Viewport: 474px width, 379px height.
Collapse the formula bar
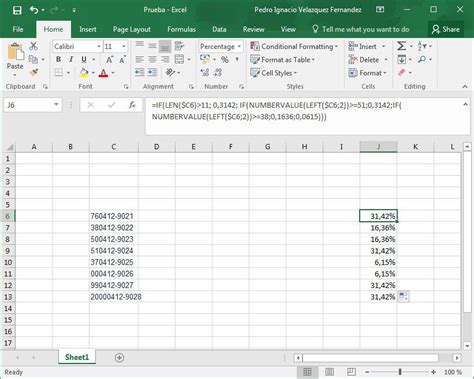pyautogui.click(x=465, y=105)
